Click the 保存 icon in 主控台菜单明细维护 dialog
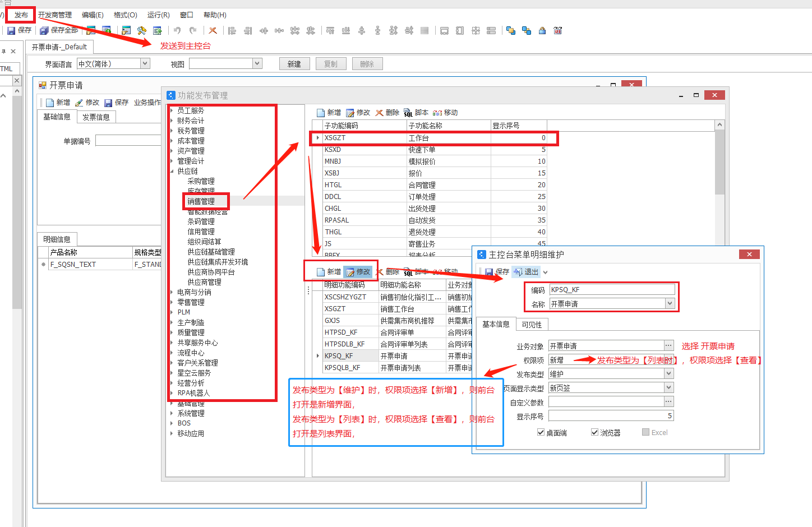The height and width of the screenshot is (527, 812). [x=491, y=271]
